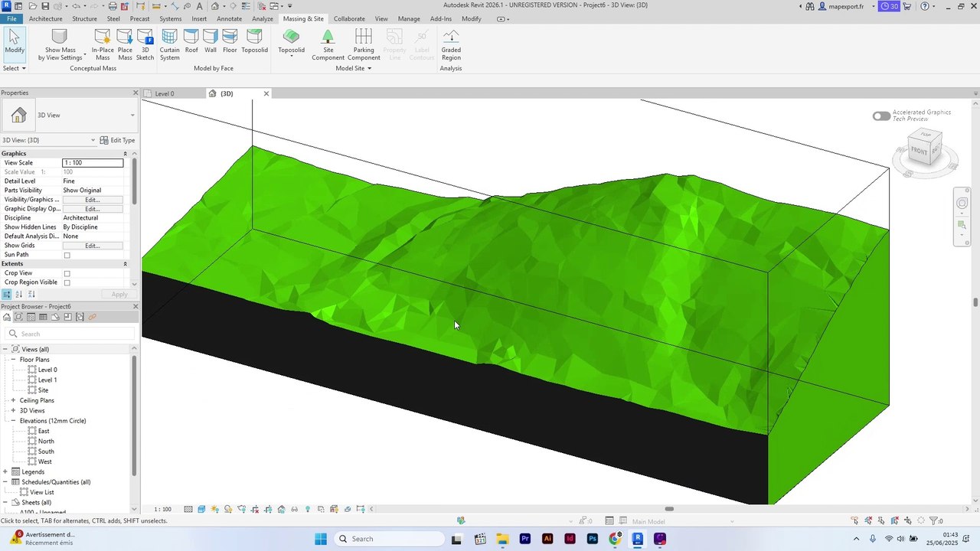The width and height of the screenshot is (980, 551).
Task: Collapse the Floor Plans tree node
Action: (x=13, y=360)
